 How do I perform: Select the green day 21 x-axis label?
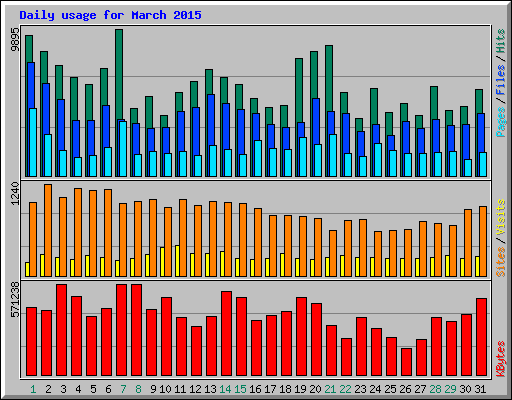[330, 389]
